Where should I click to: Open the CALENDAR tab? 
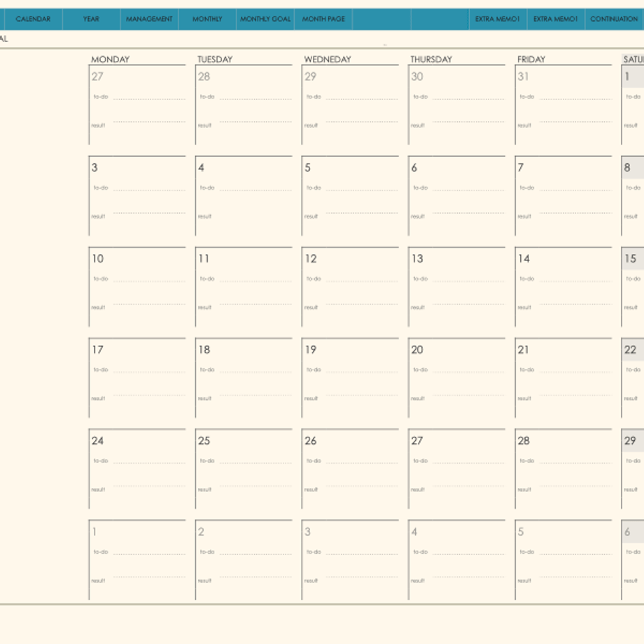click(34, 19)
